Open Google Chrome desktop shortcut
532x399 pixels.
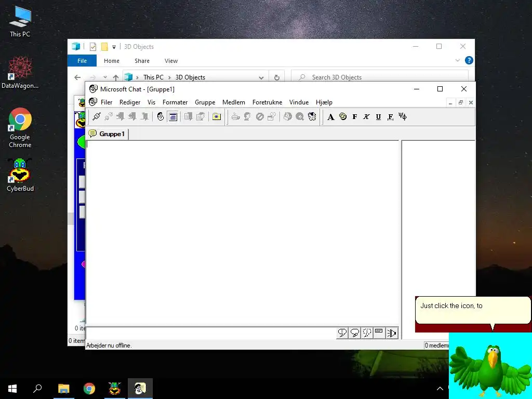click(20, 128)
